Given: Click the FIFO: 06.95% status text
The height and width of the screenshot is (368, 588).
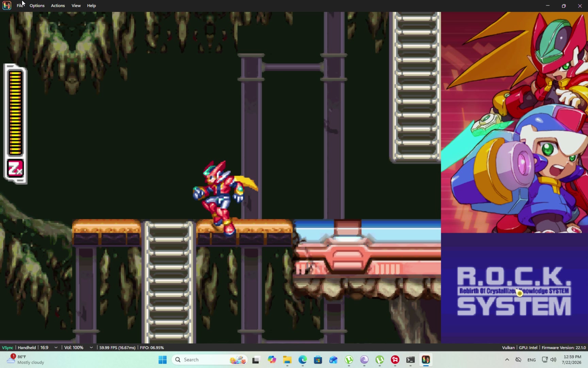Looking at the screenshot, I should point(152,348).
